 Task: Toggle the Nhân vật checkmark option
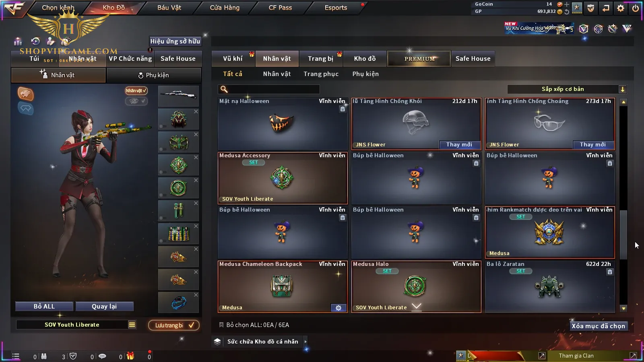click(136, 90)
